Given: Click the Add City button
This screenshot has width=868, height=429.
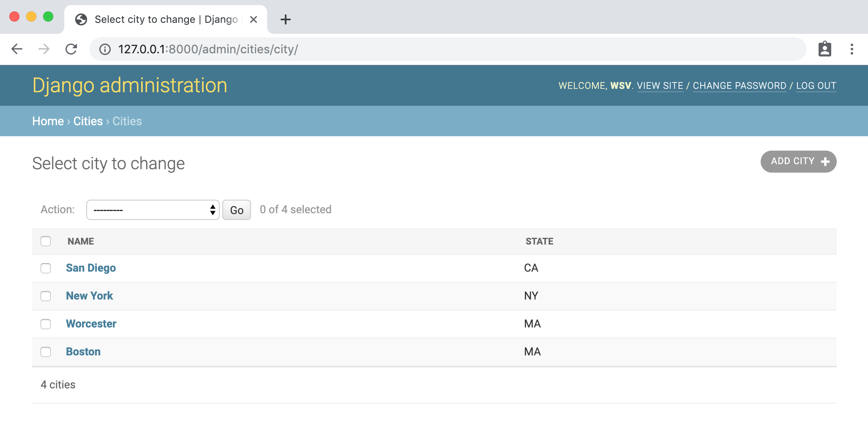Looking at the screenshot, I should [x=798, y=162].
